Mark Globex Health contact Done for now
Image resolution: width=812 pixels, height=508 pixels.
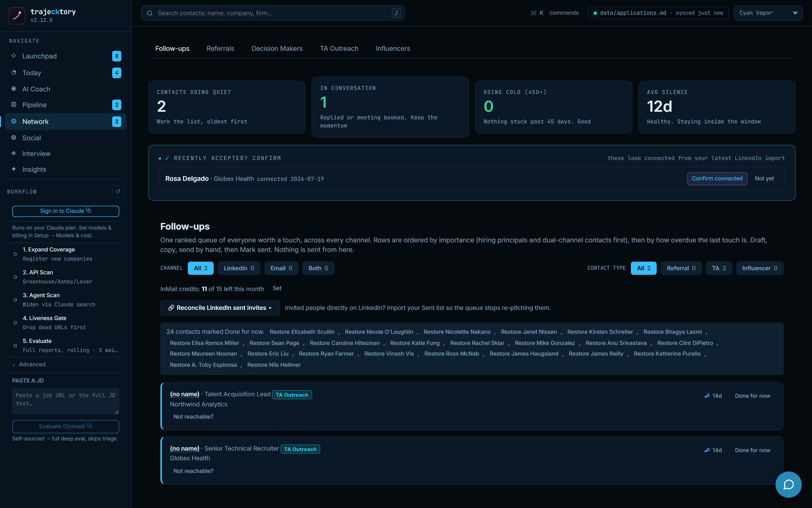tap(752, 451)
